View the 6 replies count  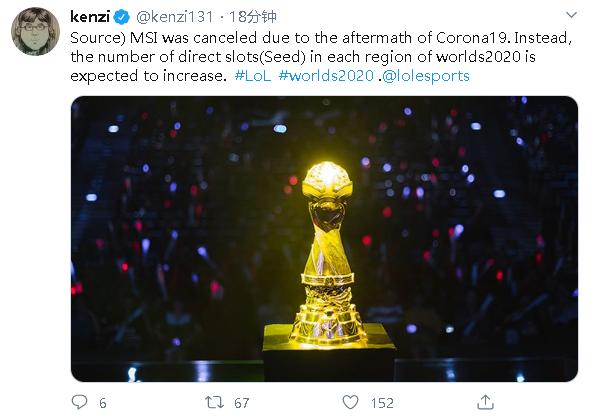pos(103,403)
